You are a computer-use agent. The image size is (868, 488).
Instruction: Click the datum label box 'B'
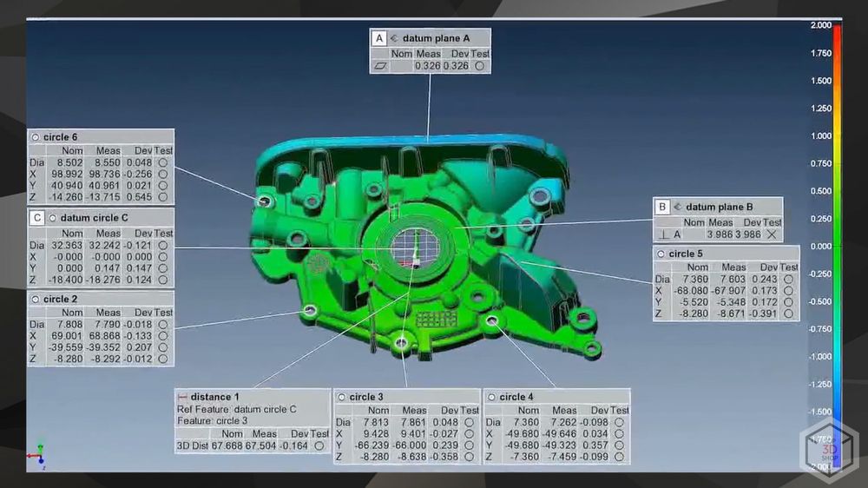click(x=662, y=207)
